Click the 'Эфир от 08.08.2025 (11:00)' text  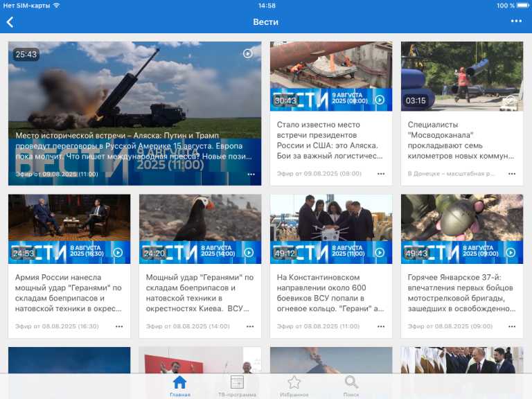pos(318,326)
